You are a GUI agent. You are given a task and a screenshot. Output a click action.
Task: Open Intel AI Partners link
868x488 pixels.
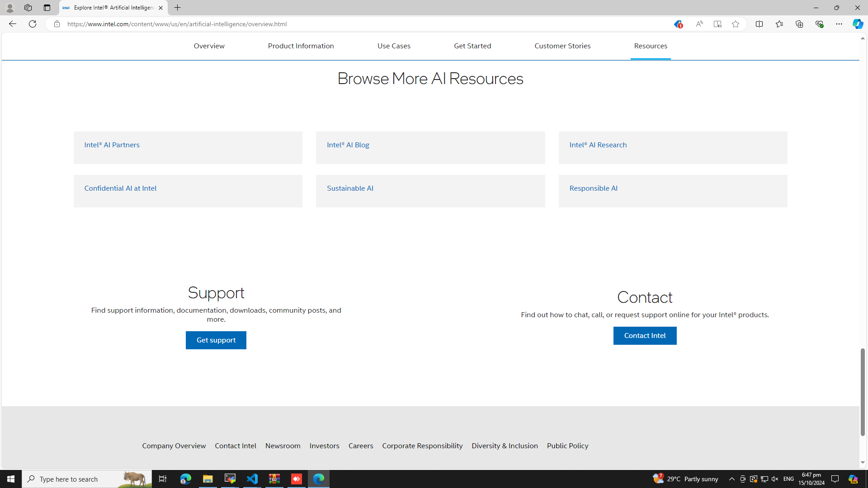coord(112,145)
